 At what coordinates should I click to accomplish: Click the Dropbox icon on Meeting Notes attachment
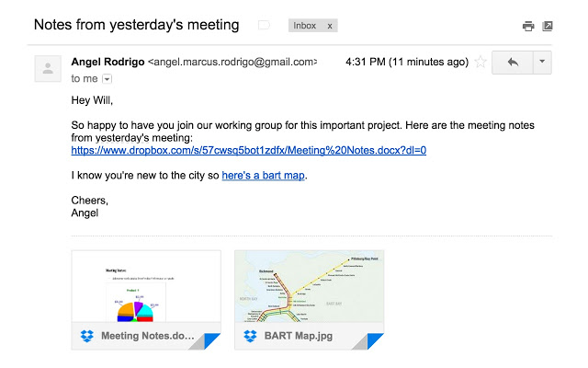(x=86, y=337)
